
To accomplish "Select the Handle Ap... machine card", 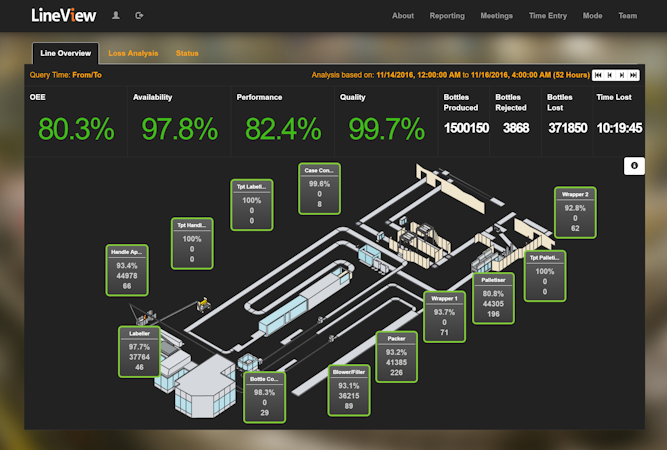I will [x=127, y=270].
